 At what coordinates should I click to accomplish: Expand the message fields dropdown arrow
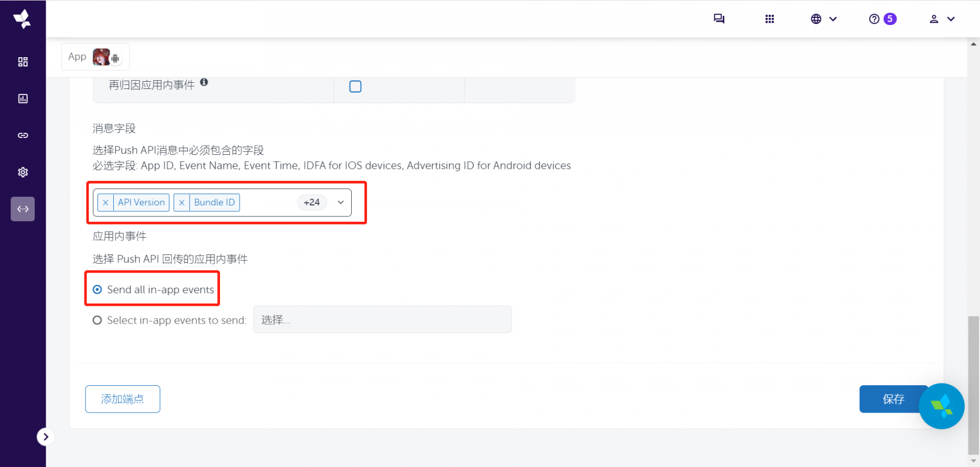click(x=341, y=203)
